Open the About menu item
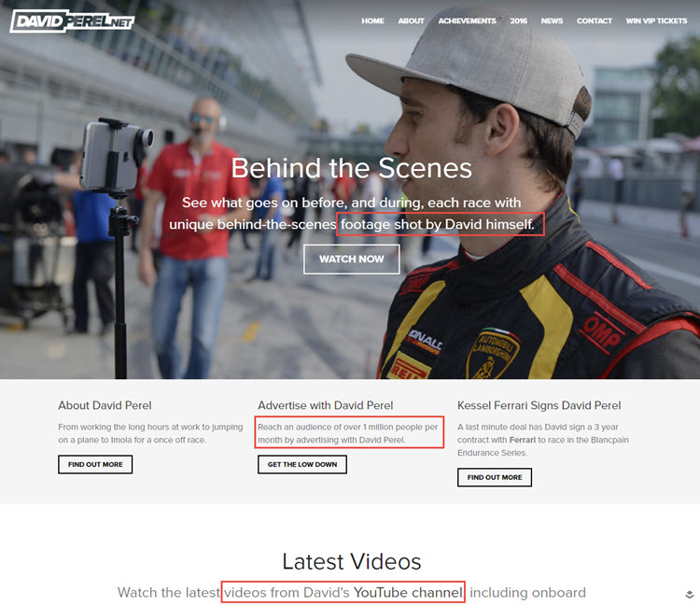Viewport: 700px width, 606px height. click(x=411, y=21)
